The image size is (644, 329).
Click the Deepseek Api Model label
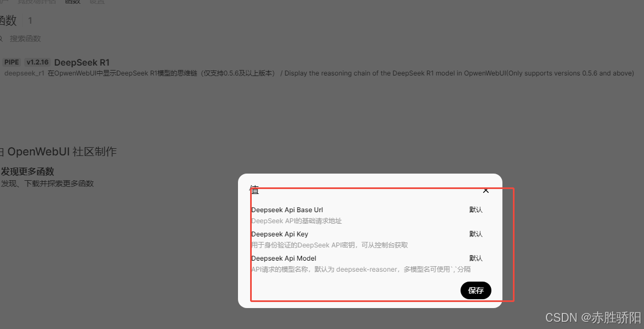[283, 258]
